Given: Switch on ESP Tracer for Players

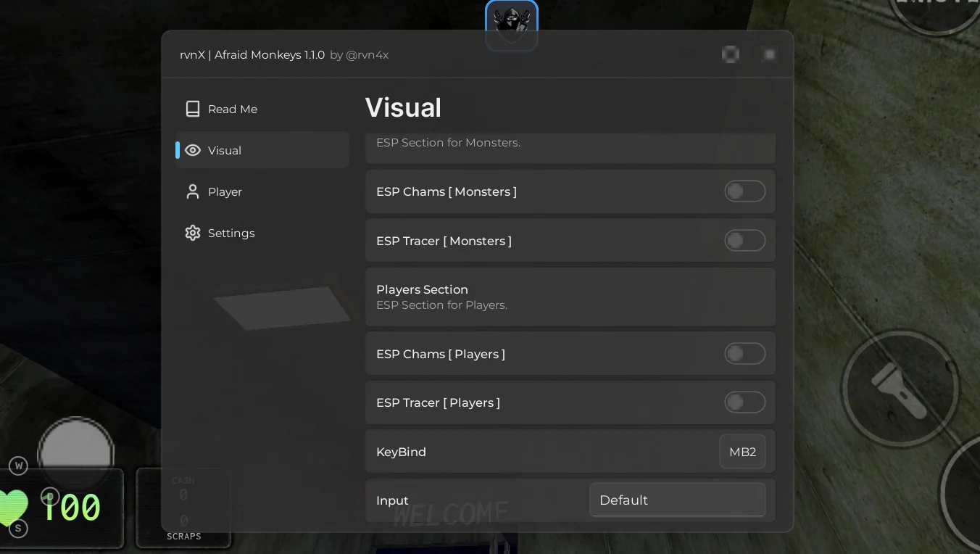Looking at the screenshot, I should click(x=745, y=402).
